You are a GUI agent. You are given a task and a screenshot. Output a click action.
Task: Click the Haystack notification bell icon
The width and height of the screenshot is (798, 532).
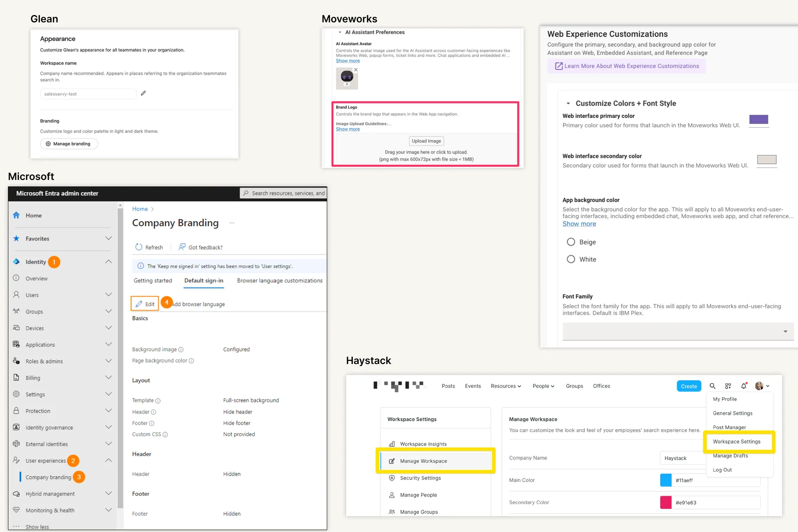coord(744,386)
